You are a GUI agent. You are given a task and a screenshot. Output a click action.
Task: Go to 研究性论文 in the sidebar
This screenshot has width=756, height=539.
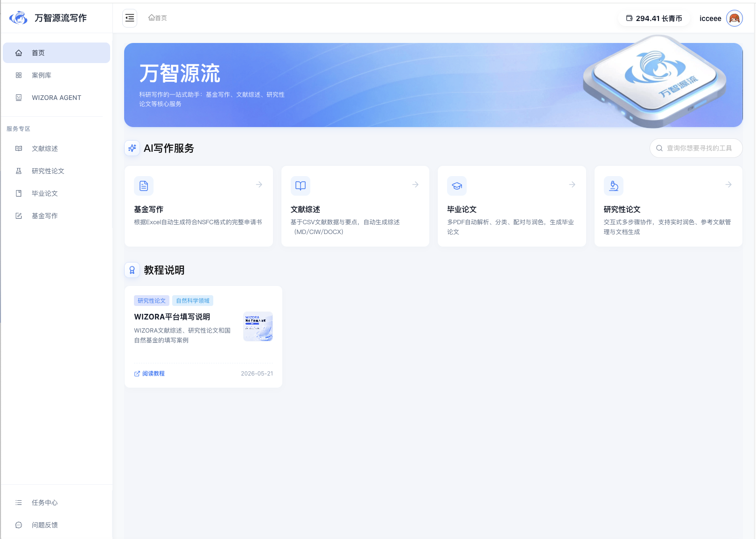56,171
